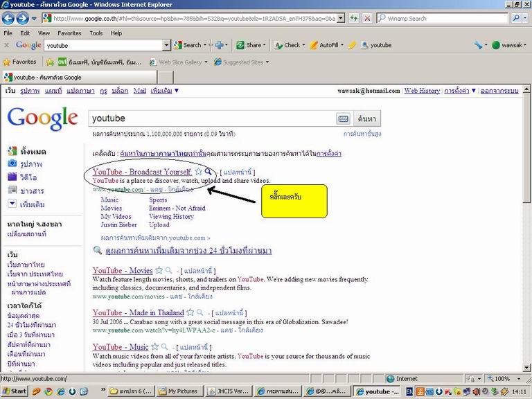532x399 pixels.
Task: Click the Winamp Search input field
Action: [443, 18]
